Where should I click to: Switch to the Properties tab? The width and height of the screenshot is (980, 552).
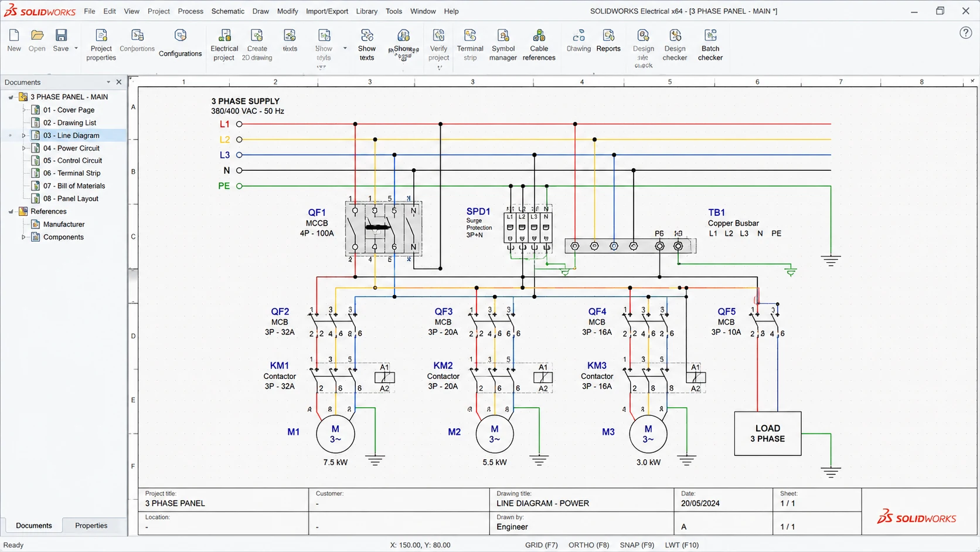tap(91, 526)
